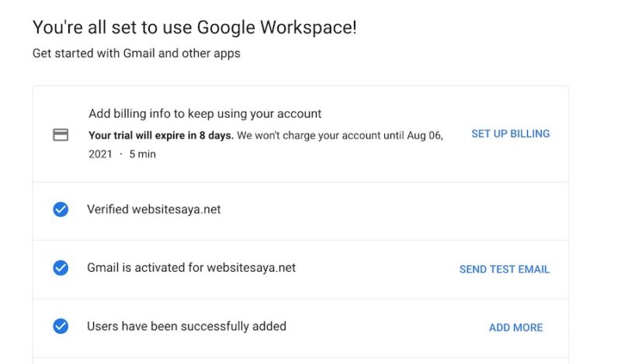Click the "Aug 06" charge date text
This screenshot has height=364, width=621.
click(425, 135)
